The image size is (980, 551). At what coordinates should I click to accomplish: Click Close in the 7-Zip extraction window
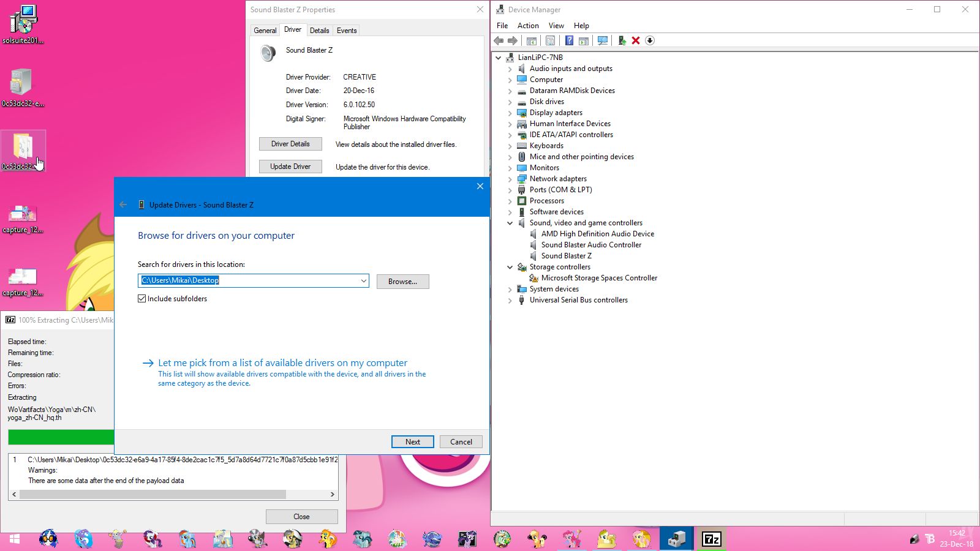pos(301,517)
